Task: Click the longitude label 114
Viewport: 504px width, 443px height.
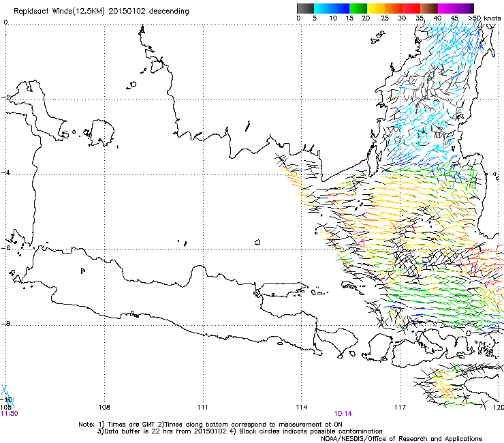Action: [x=302, y=408]
